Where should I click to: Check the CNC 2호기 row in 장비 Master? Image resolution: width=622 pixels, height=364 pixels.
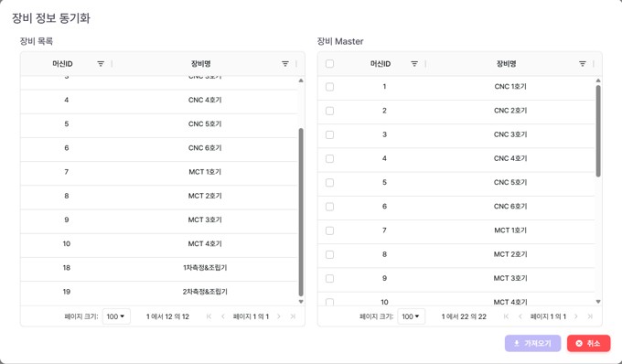[329, 111]
